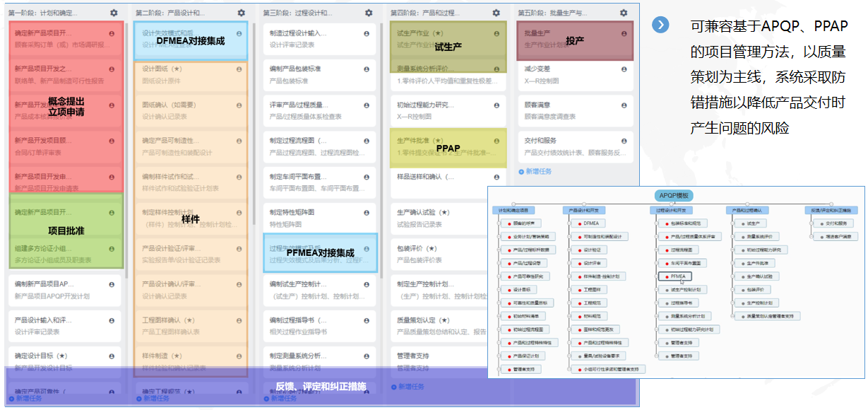Select the PFMEA node in the template tree
868x410 pixels.
pos(676,275)
